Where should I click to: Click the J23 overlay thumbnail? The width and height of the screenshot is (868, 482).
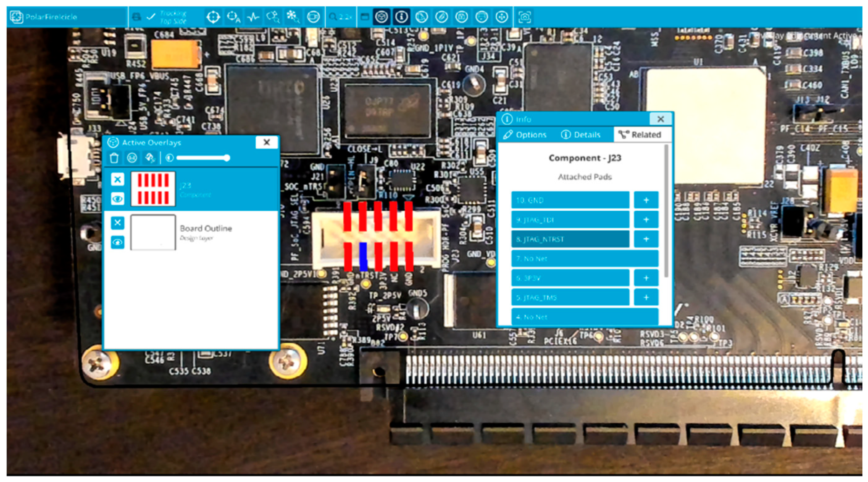point(153,189)
